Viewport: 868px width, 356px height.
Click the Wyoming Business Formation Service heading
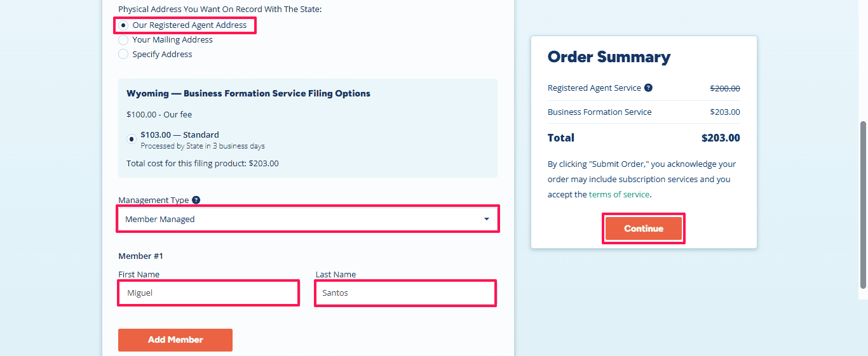point(248,93)
